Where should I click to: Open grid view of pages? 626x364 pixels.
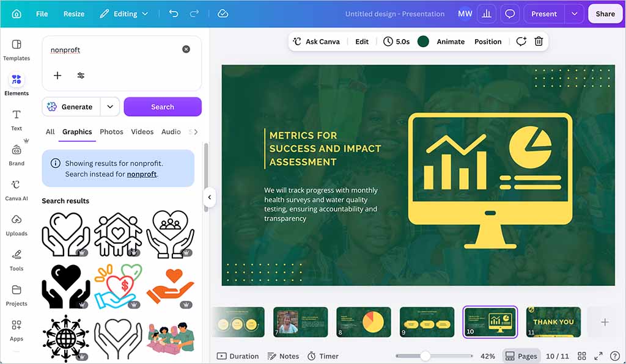click(x=582, y=356)
